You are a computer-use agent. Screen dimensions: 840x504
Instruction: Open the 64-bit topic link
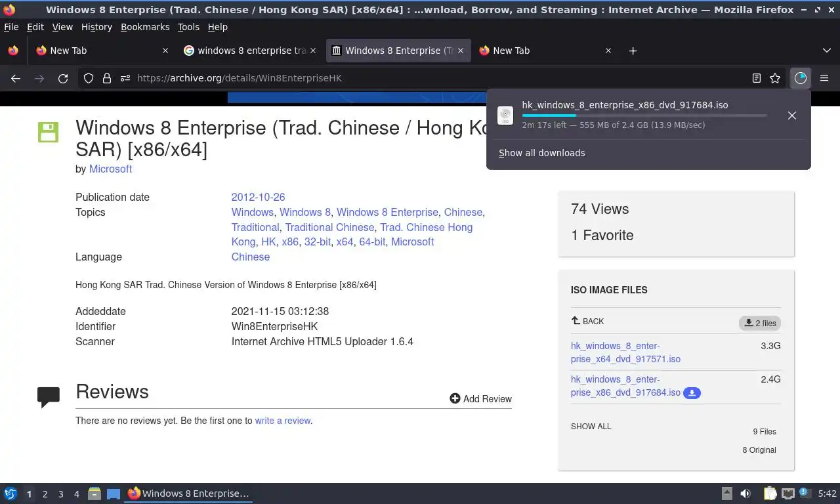(x=372, y=241)
